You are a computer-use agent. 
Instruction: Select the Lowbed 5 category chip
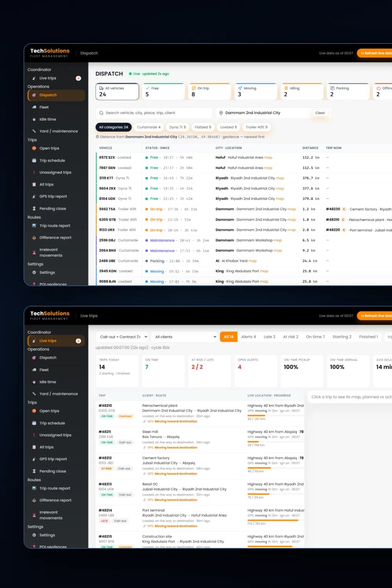click(228, 127)
